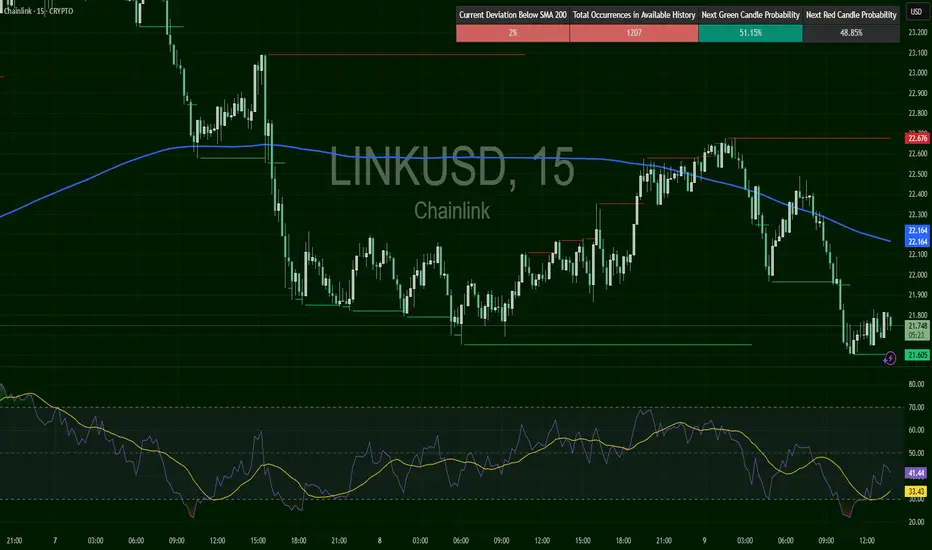Click the 23.100 price axis label
The image size is (932, 550).
pos(918,53)
